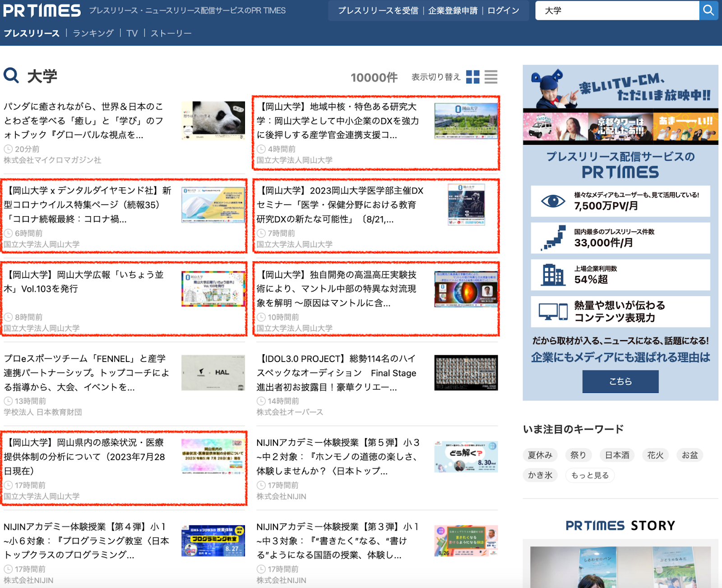Click the 7,500万PV/月 stat card
This screenshot has width=722, height=588.
pos(620,201)
